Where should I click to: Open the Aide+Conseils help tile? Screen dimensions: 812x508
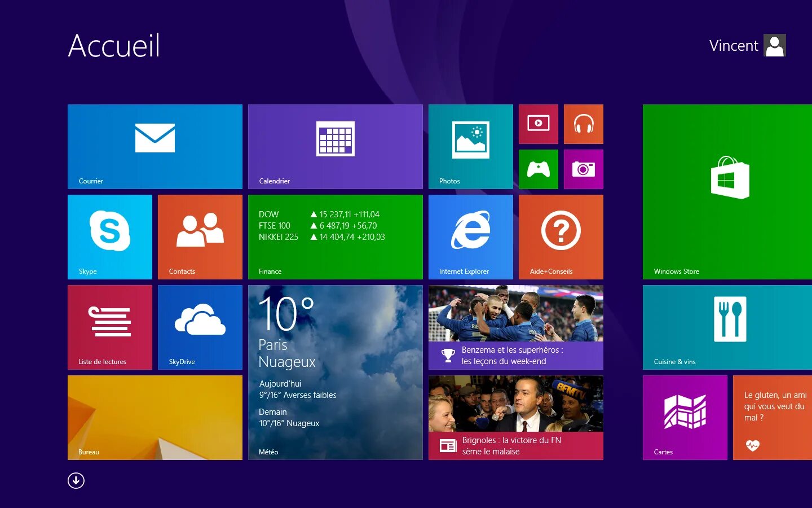pos(561,237)
